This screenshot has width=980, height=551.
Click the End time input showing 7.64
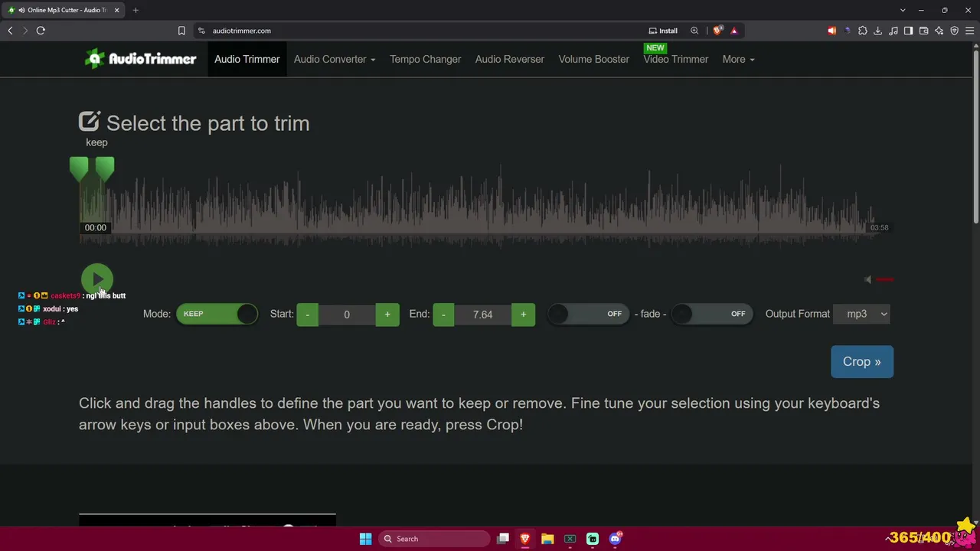coord(483,315)
